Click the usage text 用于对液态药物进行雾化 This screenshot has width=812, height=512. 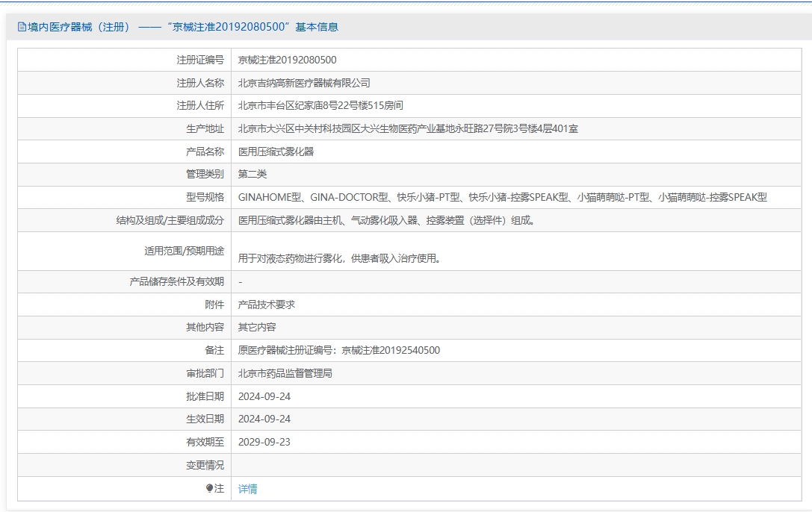340,258
